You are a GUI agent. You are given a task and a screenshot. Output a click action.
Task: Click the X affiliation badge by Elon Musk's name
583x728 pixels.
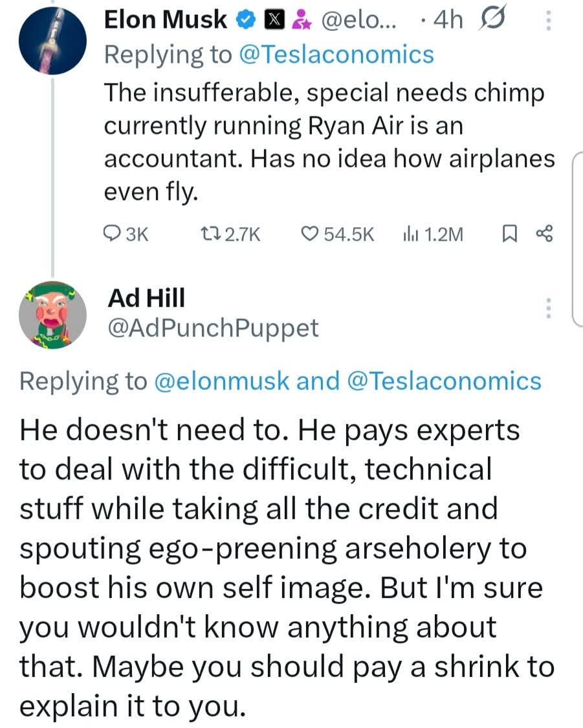(267, 21)
